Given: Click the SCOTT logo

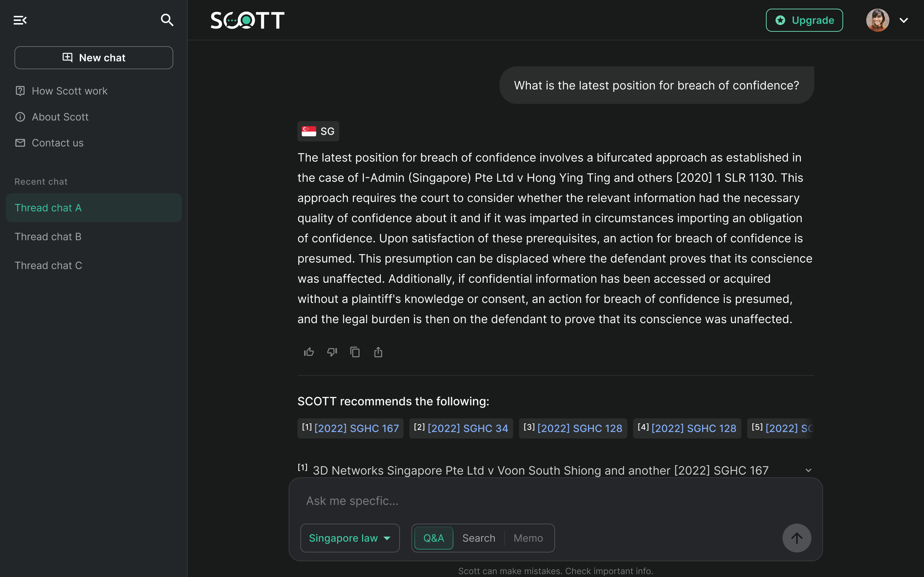Looking at the screenshot, I should point(247,20).
